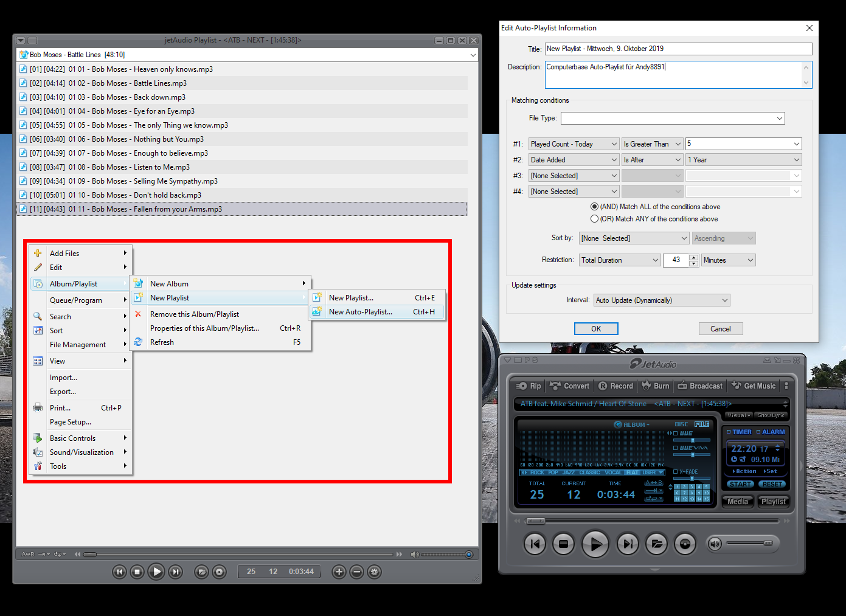
Task: Open Played Count - Today condition dropdown
Action: (574, 144)
